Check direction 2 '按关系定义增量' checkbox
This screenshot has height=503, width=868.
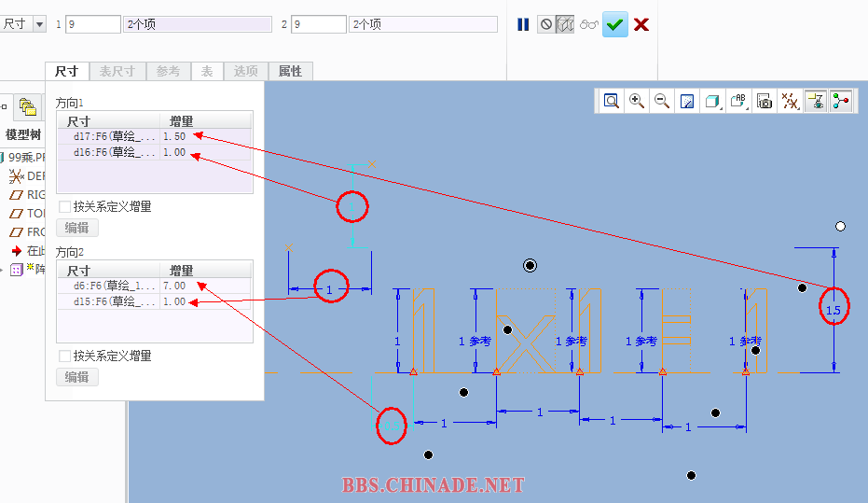click(x=65, y=356)
